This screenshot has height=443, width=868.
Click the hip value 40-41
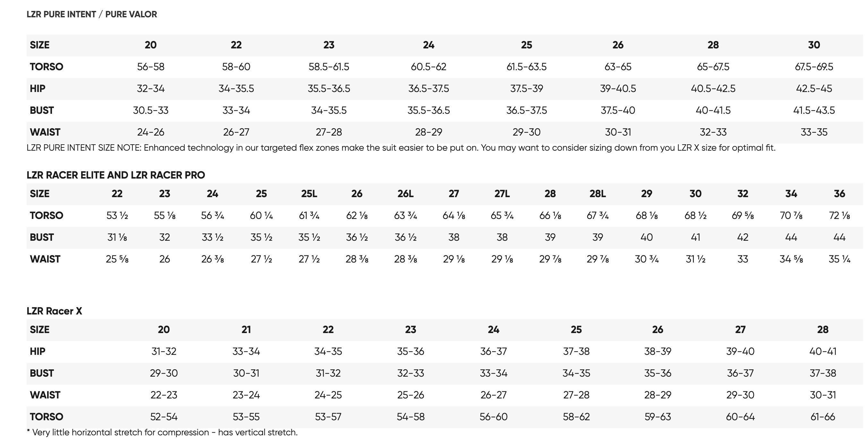tap(822, 351)
